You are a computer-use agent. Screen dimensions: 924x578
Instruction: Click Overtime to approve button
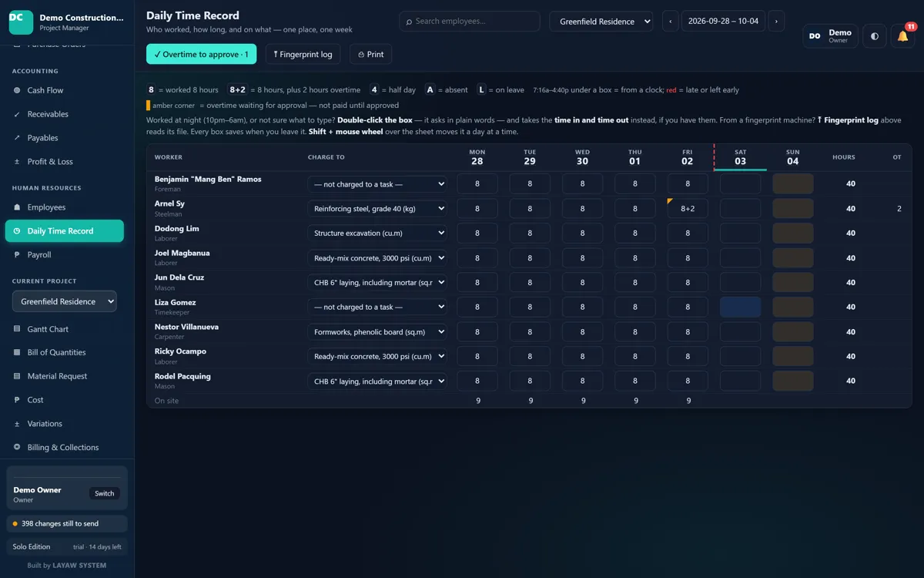(201, 55)
